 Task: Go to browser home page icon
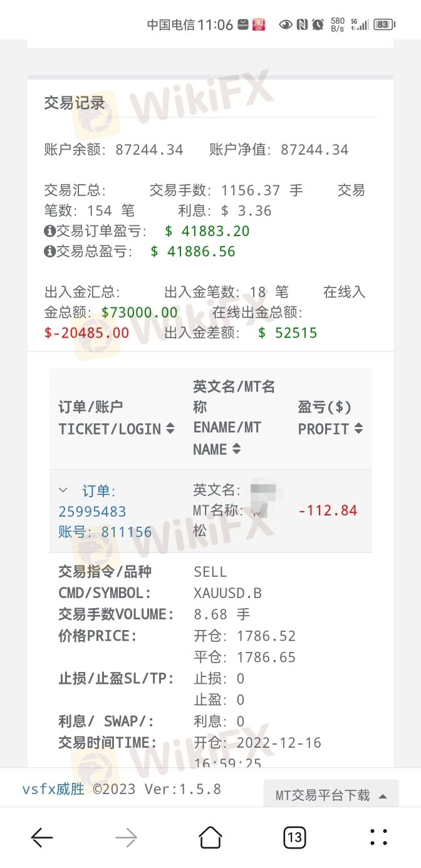pos(210,837)
